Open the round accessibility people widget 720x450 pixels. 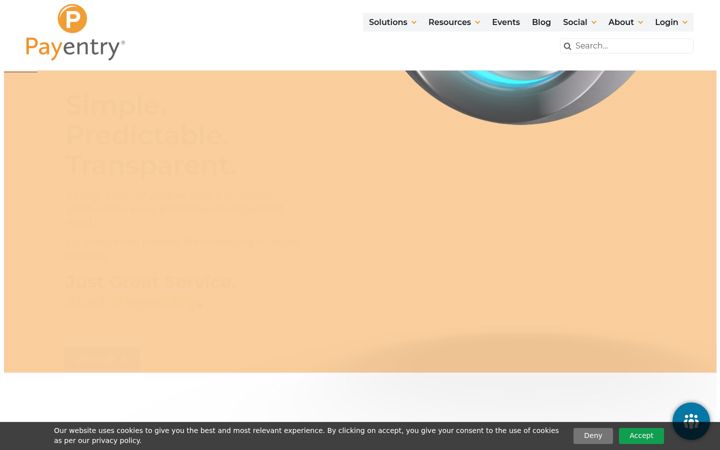[691, 421]
